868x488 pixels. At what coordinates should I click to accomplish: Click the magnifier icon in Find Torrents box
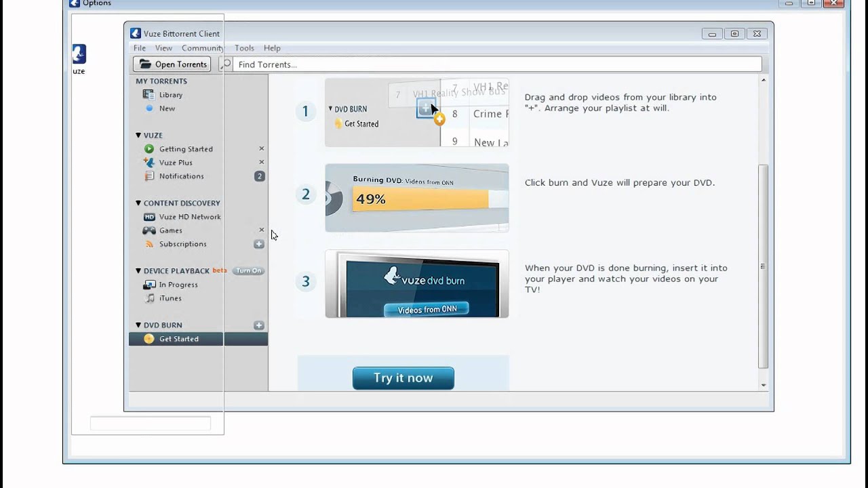tap(226, 64)
